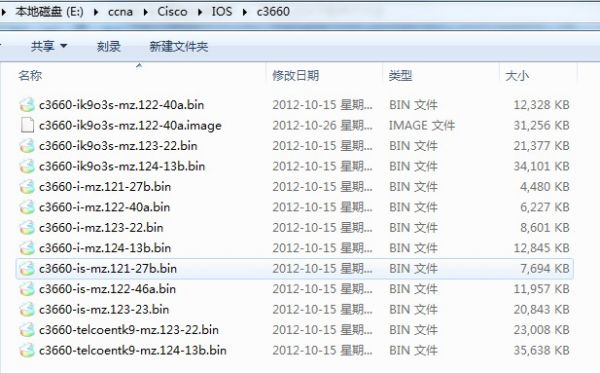This screenshot has height=373, width=600.
Task: Select file name c3660-is-mz.123-23.bin
Action: pos(104,309)
